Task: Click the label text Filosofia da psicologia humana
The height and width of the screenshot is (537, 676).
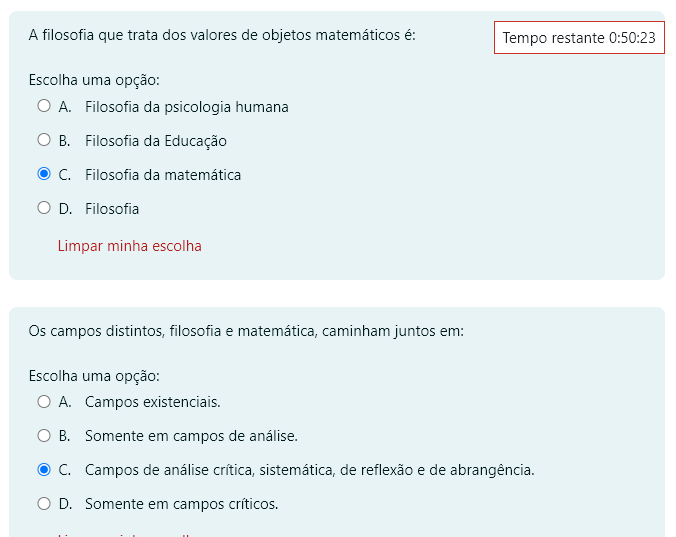Action: (187, 107)
